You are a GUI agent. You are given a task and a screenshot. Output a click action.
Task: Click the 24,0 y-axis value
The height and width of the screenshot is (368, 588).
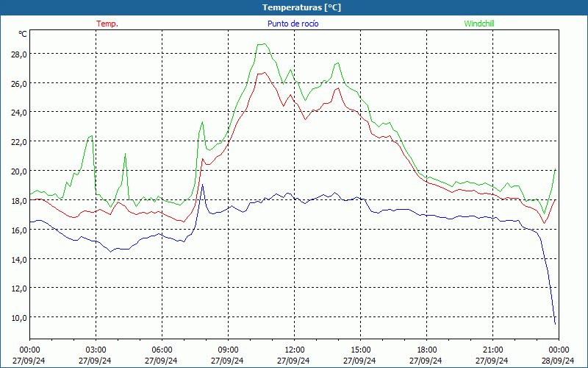[x=19, y=113]
